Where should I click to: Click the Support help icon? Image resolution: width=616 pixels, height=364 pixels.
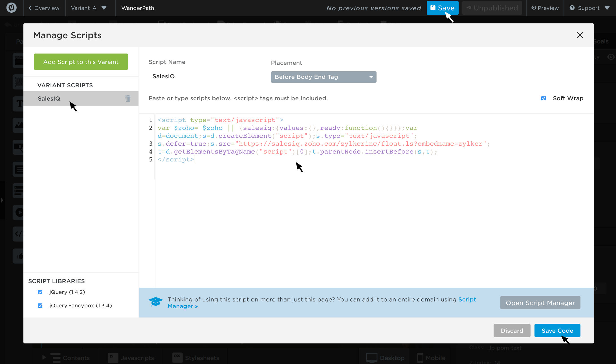coord(572,8)
